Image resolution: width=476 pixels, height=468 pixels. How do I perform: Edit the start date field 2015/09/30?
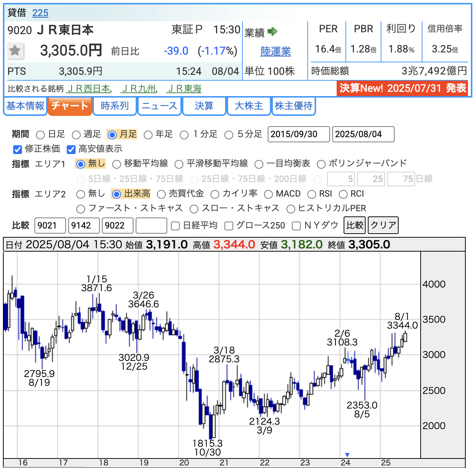(299, 134)
